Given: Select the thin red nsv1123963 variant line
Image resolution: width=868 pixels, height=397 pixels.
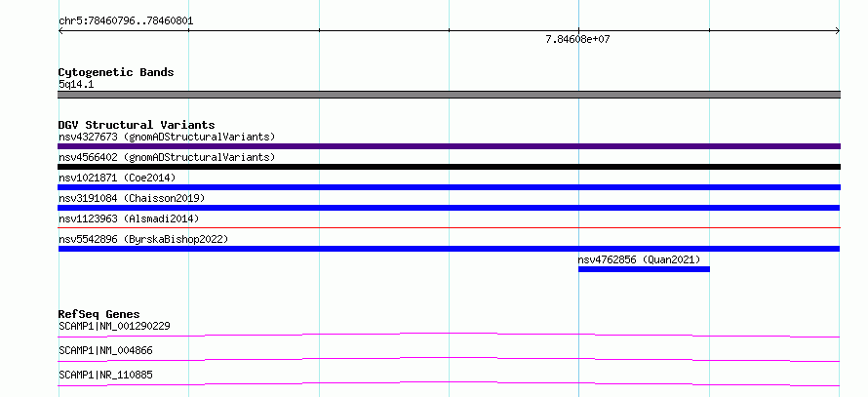Looking at the screenshot, I should [x=449, y=227].
